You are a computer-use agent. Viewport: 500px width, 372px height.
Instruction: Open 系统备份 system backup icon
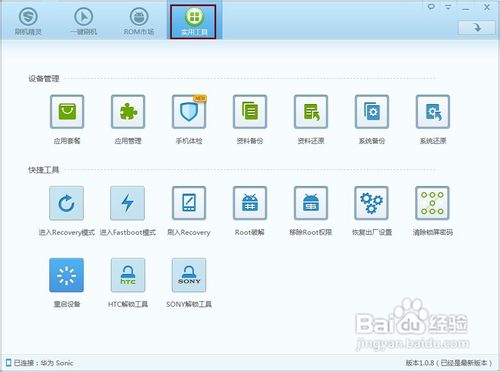372,111
